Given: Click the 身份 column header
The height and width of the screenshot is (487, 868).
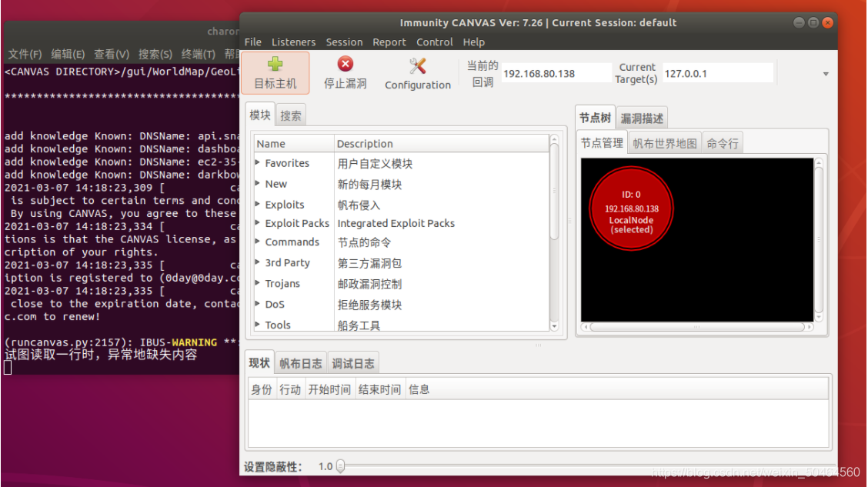Looking at the screenshot, I should tap(262, 389).
